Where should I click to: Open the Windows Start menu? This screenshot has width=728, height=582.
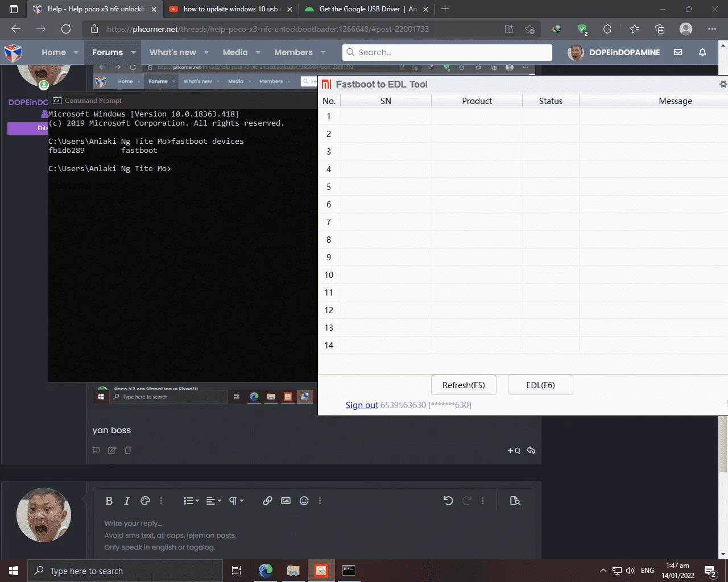pyautogui.click(x=14, y=571)
